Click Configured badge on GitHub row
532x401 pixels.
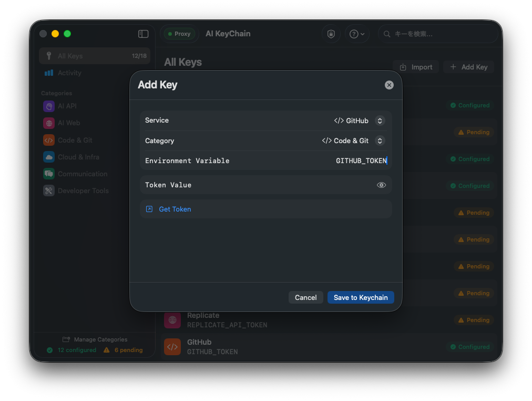pyautogui.click(x=470, y=347)
